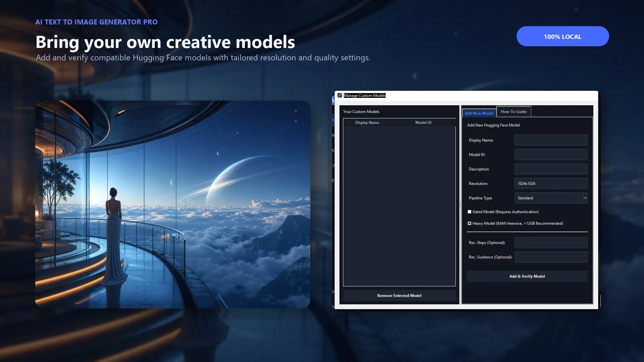Enable the Gated Model checkbox
The image size is (644, 362).
point(470,212)
